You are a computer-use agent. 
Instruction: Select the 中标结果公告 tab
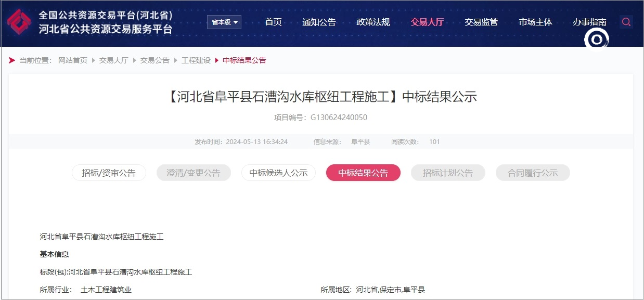(363, 173)
